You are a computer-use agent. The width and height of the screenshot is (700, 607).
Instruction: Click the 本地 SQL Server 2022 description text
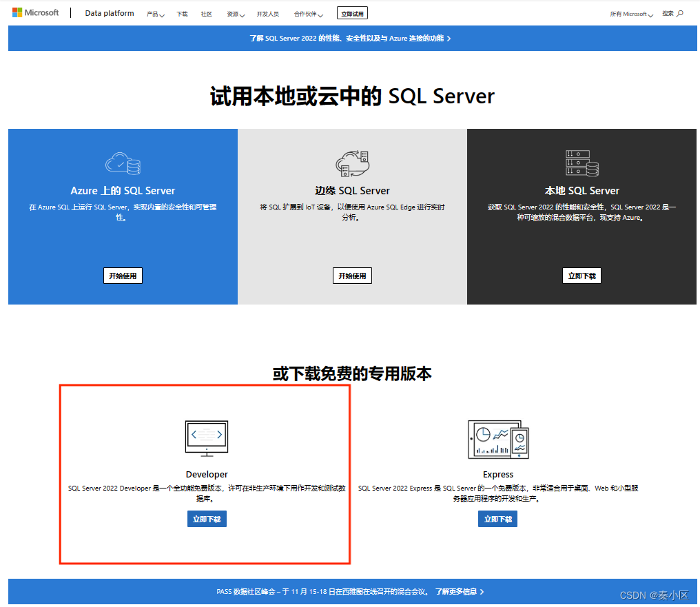(581, 212)
